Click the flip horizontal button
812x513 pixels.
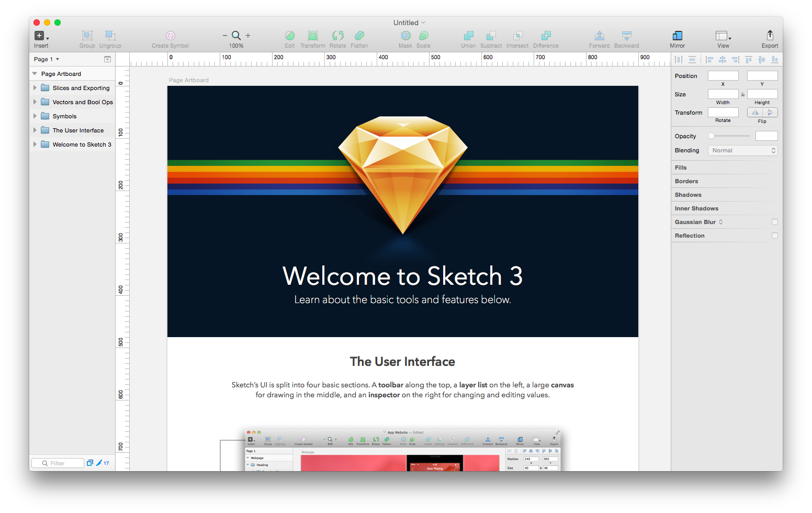click(755, 113)
